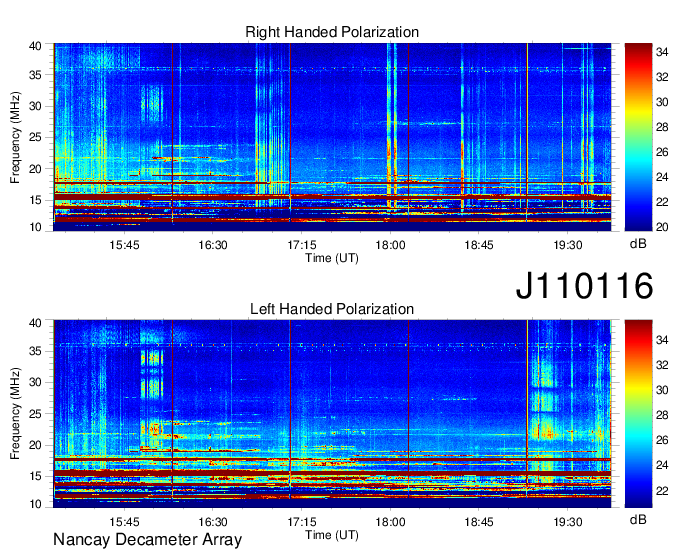Click 17:15 time tick of Right Handed plot

(x=301, y=245)
